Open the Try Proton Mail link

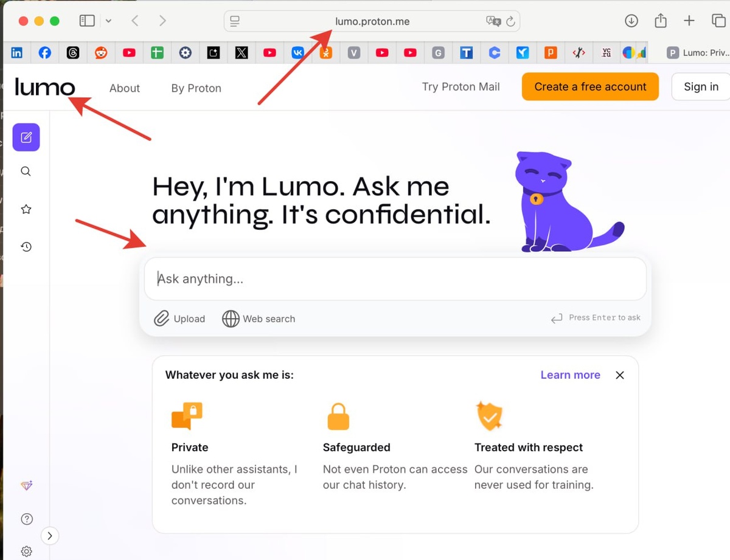pos(461,87)
